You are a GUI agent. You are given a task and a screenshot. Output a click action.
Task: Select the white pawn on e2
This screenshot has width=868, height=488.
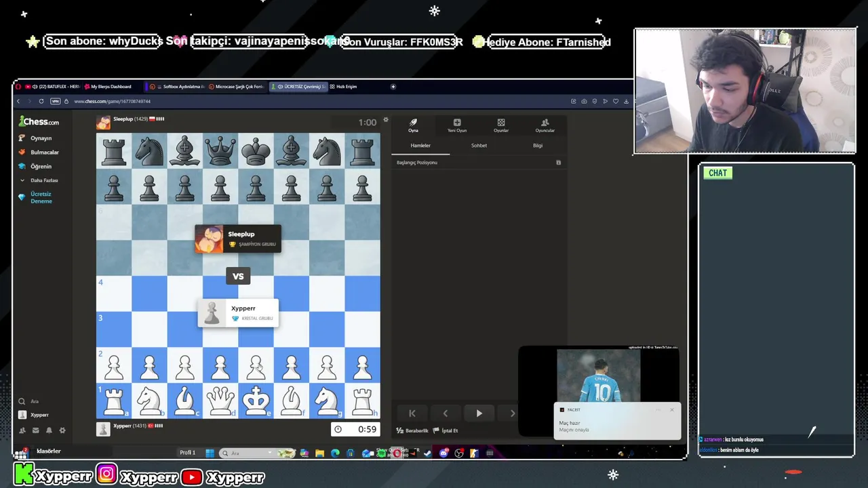(256, 367)
